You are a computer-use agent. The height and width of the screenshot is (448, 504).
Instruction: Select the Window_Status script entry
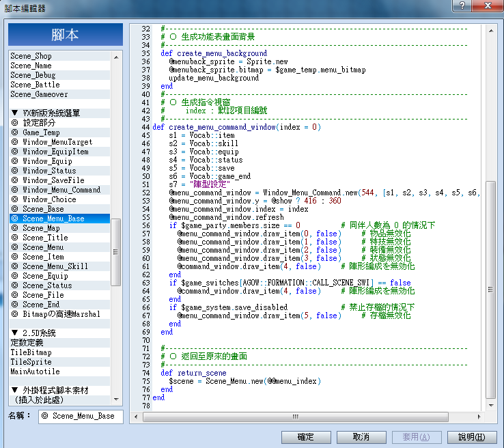(x=60, y=171)
